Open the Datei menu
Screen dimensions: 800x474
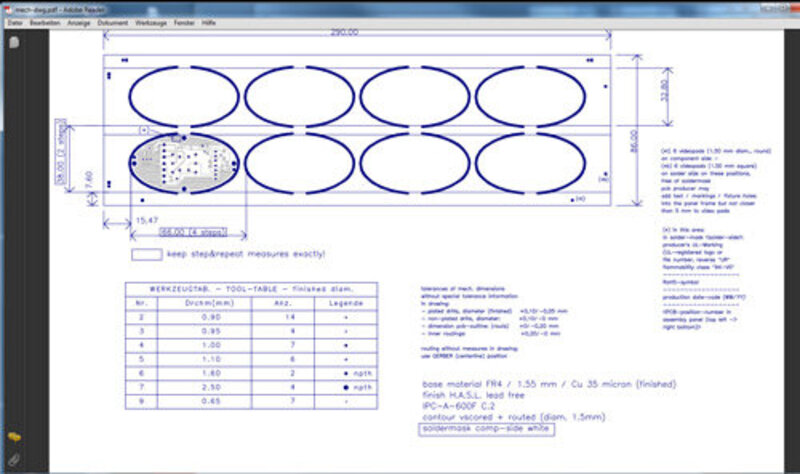pos(15,23)
